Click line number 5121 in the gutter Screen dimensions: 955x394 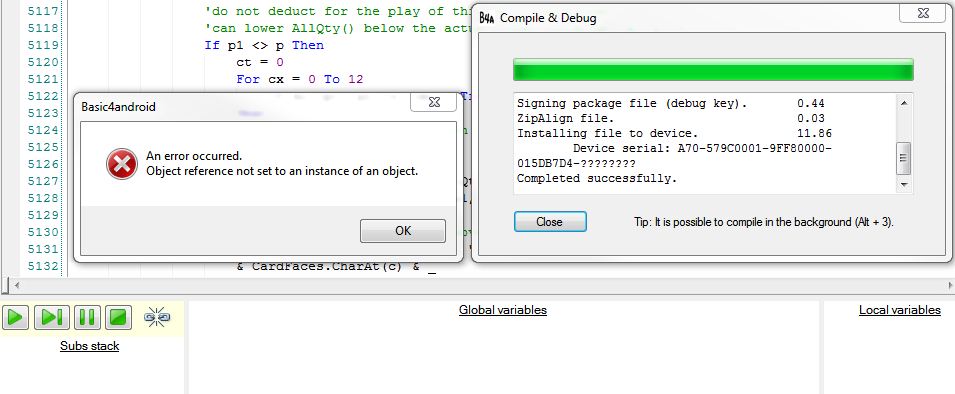click(43, 79)
